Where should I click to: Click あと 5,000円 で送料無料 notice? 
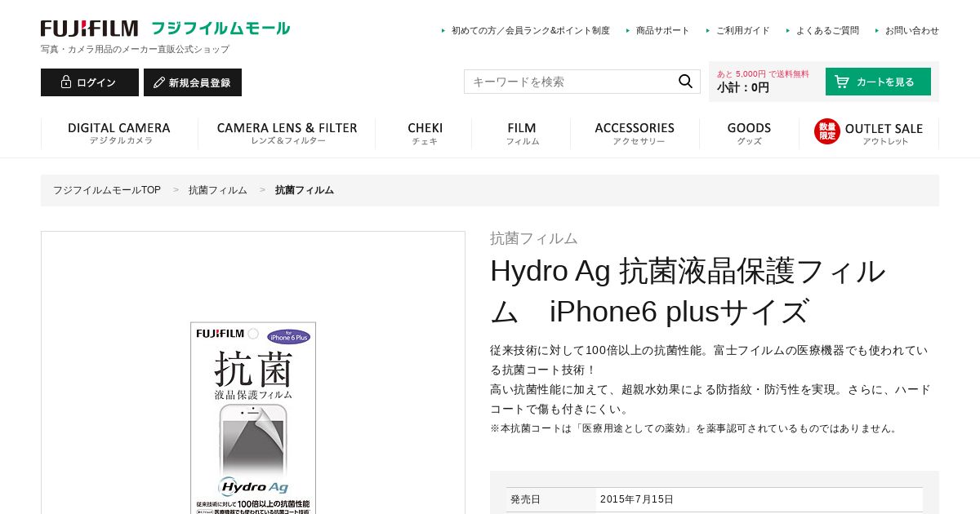pyautogui.click(x=763, y=73)
